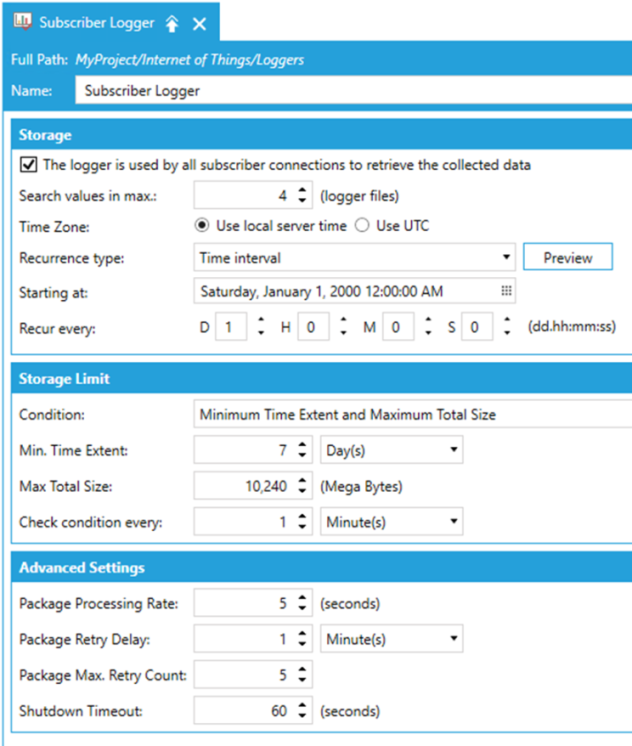The width and height of the screenshot is (632, 746).
Task: Increase the Shutdown Timeout value
Action: 302,705
